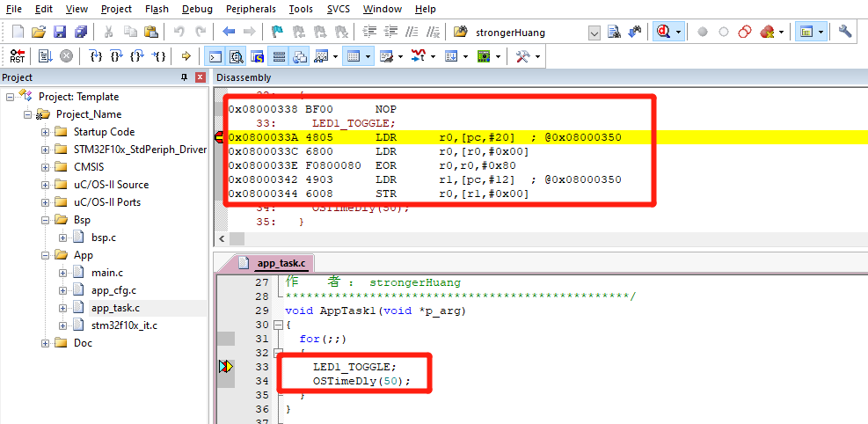Select stm32f10x_it.c in the App folder
The width and height of the screenshot is (868, 424).
(x=124, y=325)
